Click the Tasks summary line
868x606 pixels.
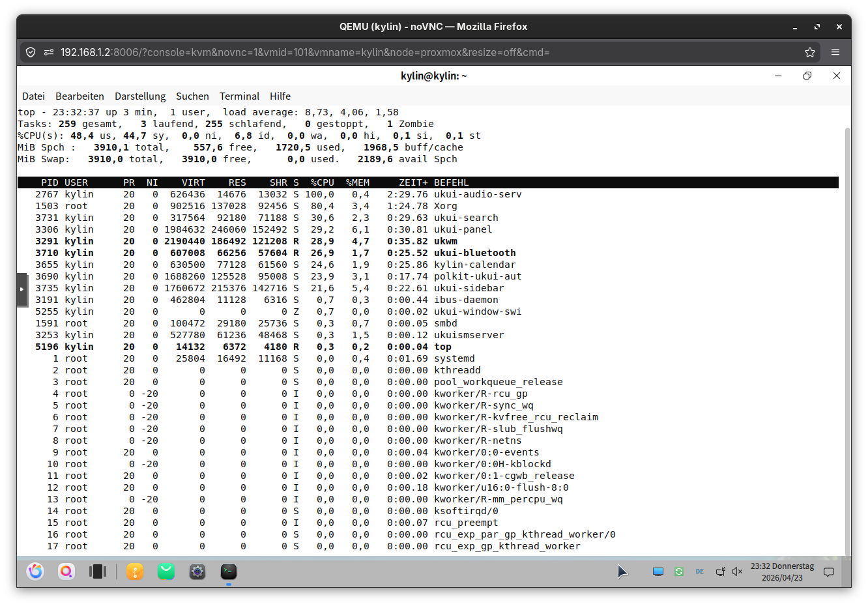[225, 124]
